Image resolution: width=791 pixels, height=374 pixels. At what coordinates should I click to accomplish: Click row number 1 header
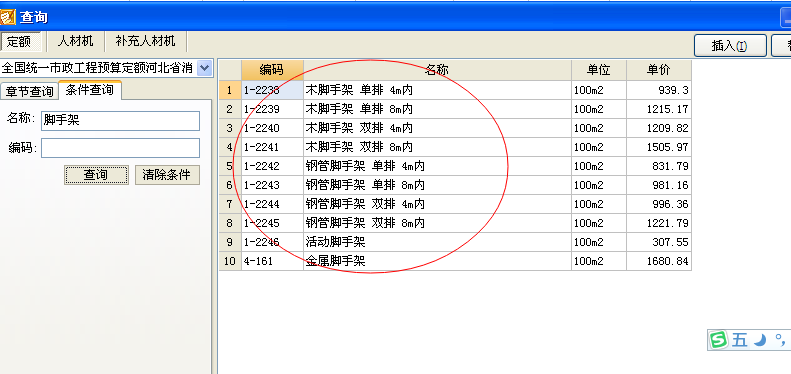click(x=230, y=90)
